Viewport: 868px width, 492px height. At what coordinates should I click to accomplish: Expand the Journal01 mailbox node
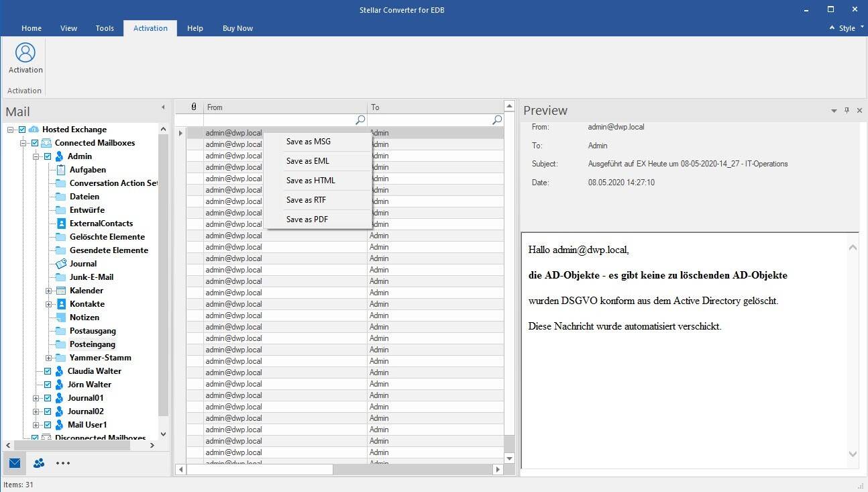[x=36, y=398]
